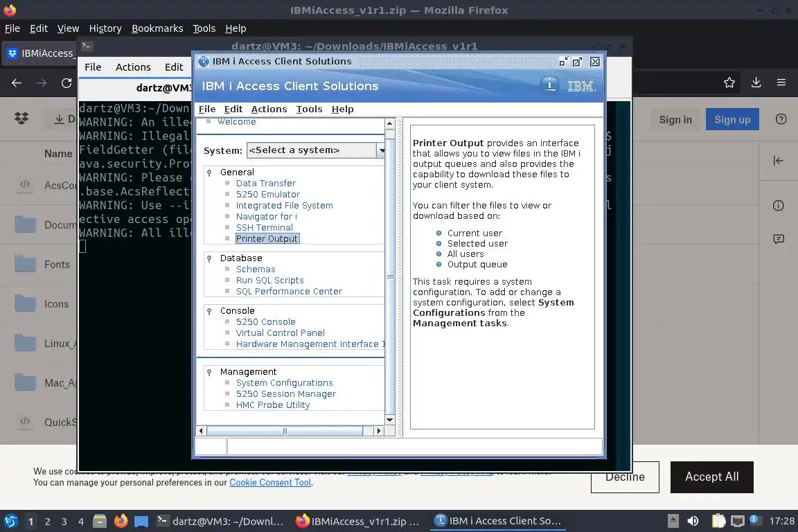Screen dimensions: 798x532
Task: Open Tools menu in IBM i Access
Action: click(309, 109)
